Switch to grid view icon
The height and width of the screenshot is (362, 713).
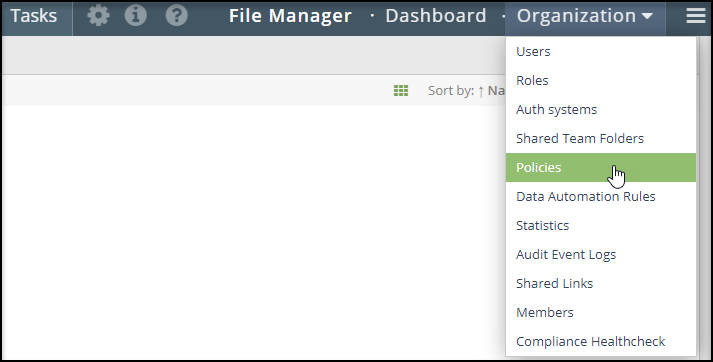(x=401, y=90)
